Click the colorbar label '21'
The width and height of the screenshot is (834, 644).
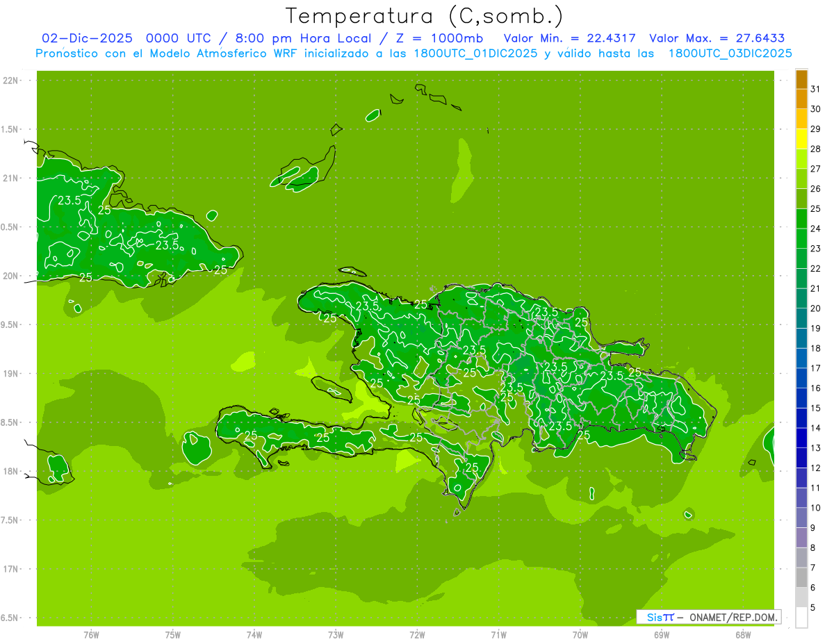point(815,288)
